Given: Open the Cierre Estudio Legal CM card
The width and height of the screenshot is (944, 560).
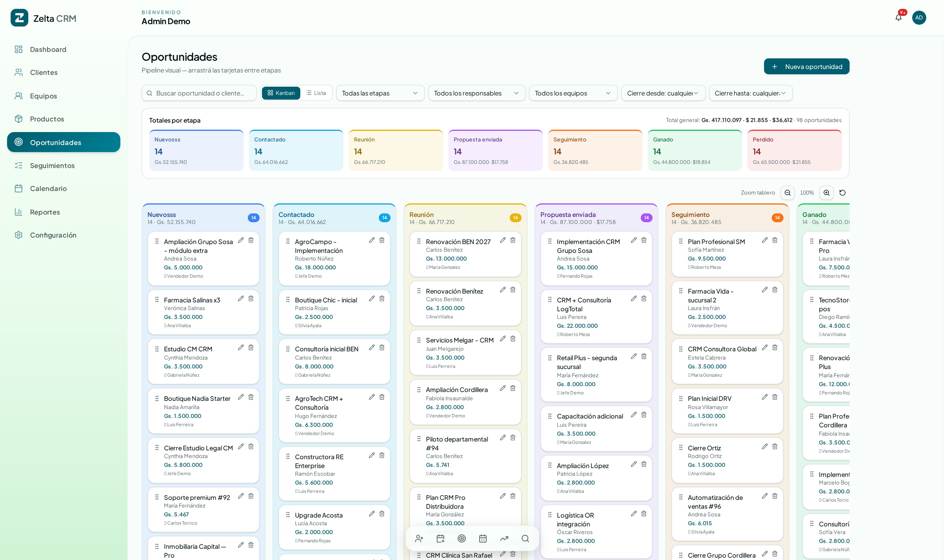Looking at the screenshot, I should (x=203, y=460).
